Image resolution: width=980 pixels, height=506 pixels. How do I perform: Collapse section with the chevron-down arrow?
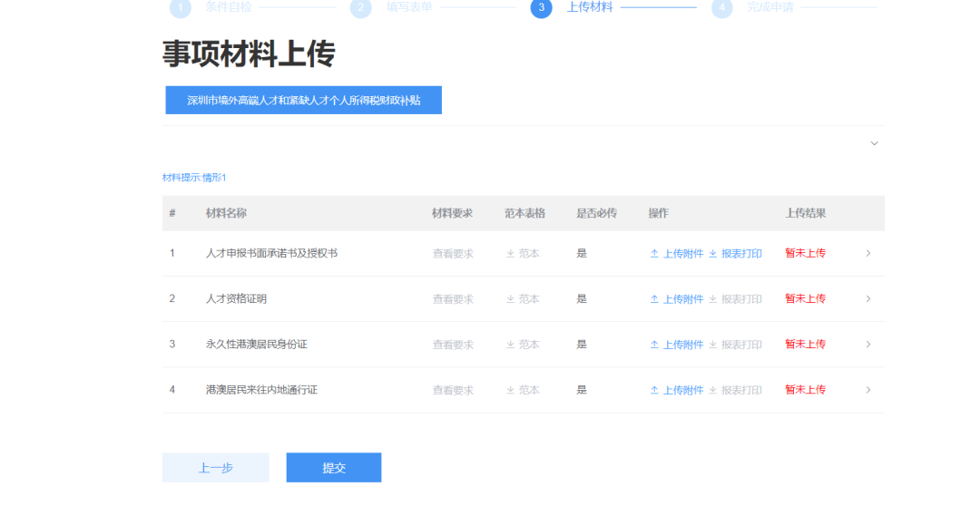[x=875, y=143]
